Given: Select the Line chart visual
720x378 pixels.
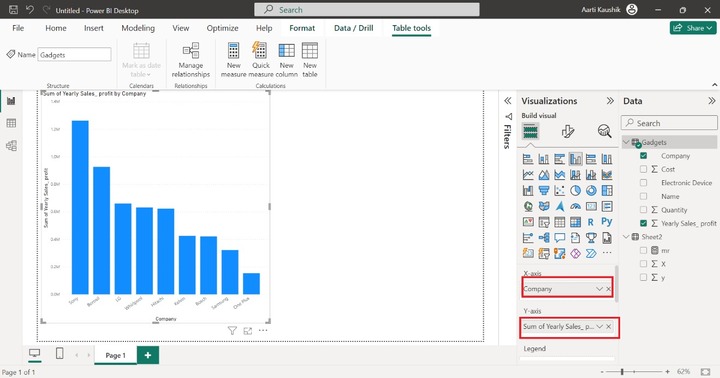Looking at the screenshot, I should click(528, 175).
